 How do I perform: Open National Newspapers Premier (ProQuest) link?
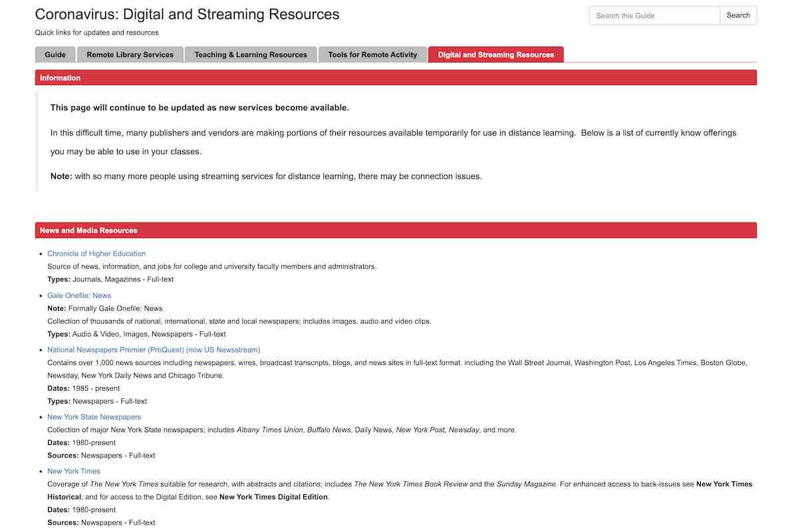tap(154, 350)
